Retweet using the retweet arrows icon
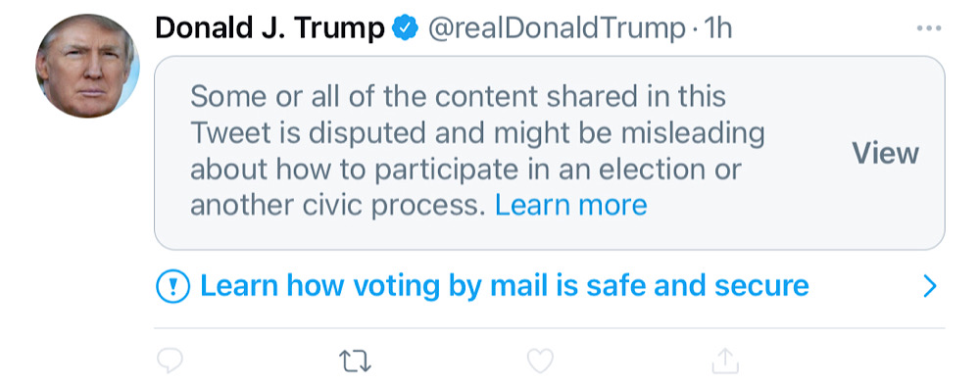980x387 pixels. click(x=355, y=362)
